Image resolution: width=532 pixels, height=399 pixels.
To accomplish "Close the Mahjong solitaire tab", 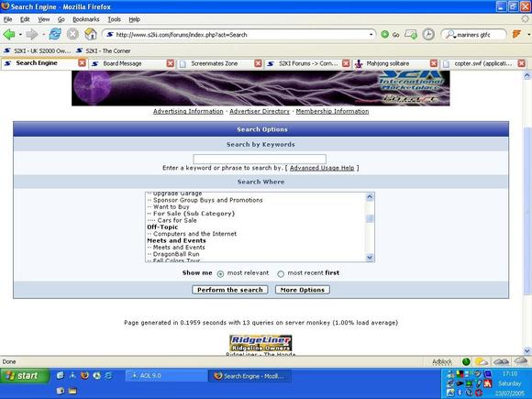I will tap(434, 63).
